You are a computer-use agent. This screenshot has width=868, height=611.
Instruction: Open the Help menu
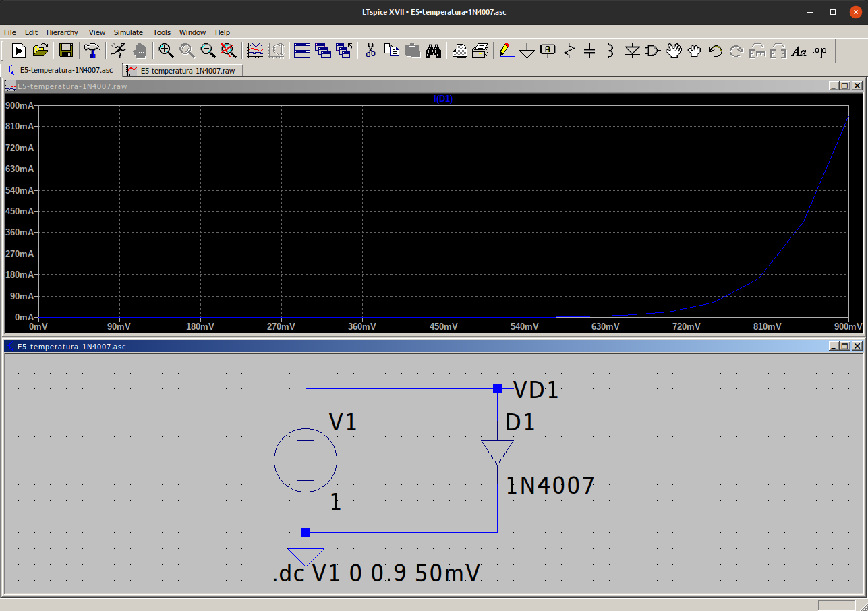pyautogui.click(x=223, y=32)
